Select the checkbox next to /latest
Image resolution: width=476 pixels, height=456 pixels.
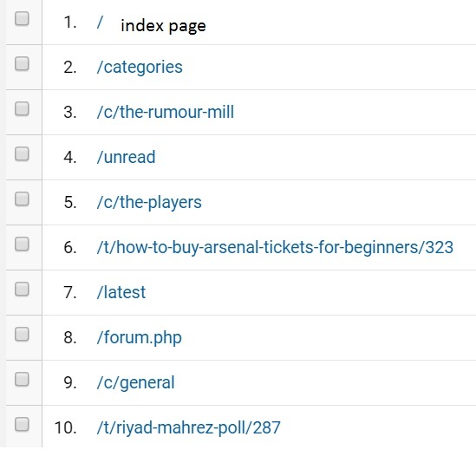coord(22,289)
